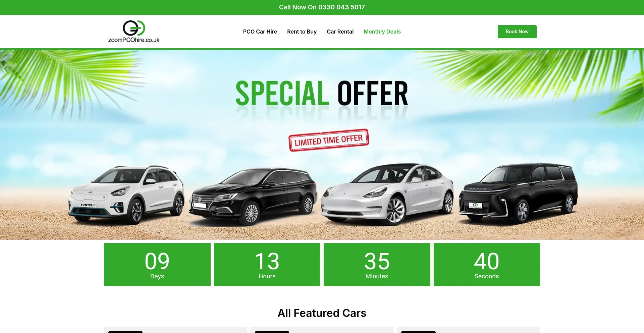The width and height of the screenshot is (644, 333).
Task: Click the white Tesla Model 3 image
Action: point(387,194)
